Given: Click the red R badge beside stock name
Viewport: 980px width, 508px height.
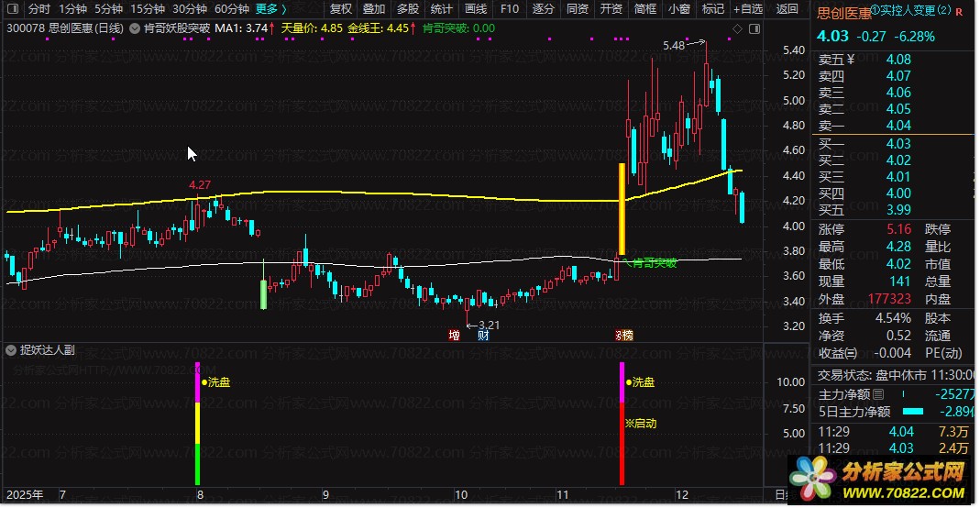Looking at the screenshot, I should [x=959, y=11].
